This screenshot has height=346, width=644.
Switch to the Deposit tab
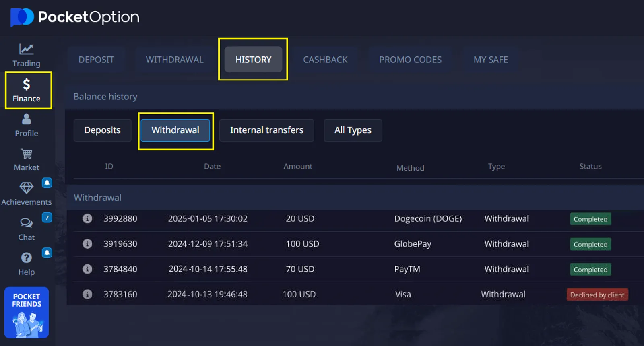[x=96, y=60]
